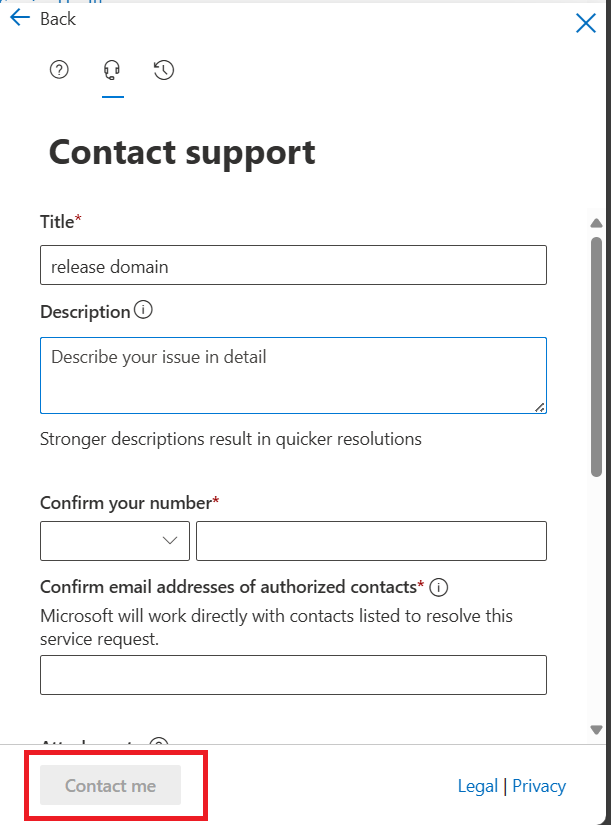Click the scrollbar up arrow
Screen dimensions: 611x825
click(x=596, y=223)
